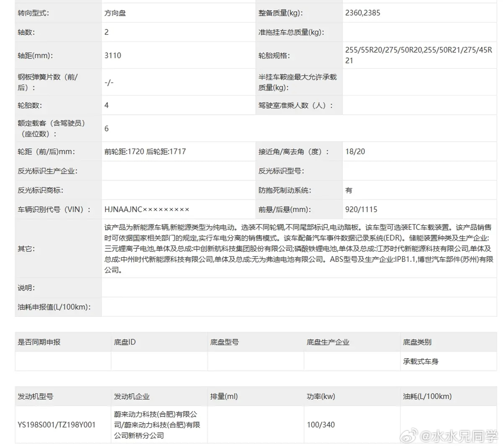Click the 轴距(mm) label

[x=35, y=55]
